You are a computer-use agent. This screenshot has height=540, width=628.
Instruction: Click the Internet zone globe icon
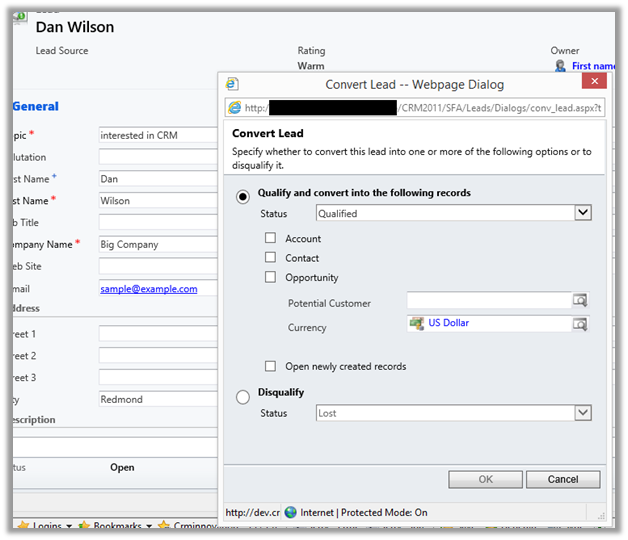click(x=290, y=513)
